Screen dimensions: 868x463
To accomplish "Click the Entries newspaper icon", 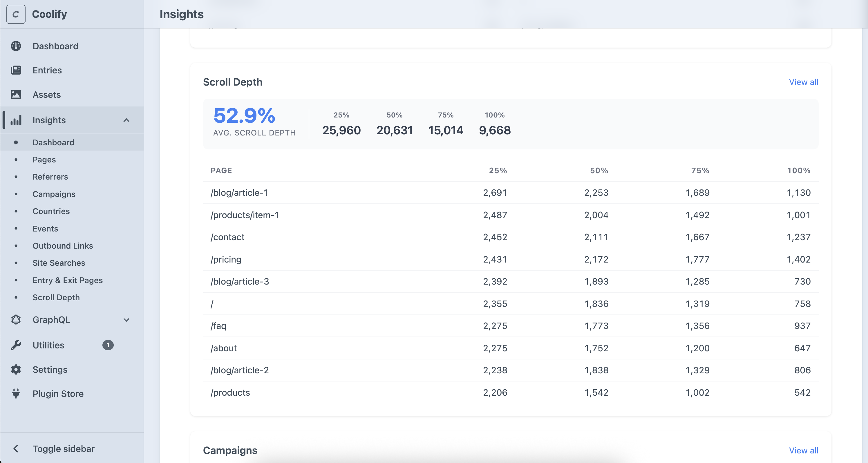I will pyautogui.click(x=16, y=70).
